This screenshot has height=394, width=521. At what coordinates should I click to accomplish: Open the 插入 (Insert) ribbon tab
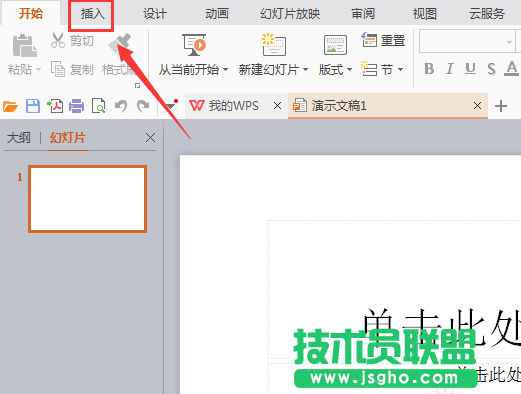[x=92, y=14]
